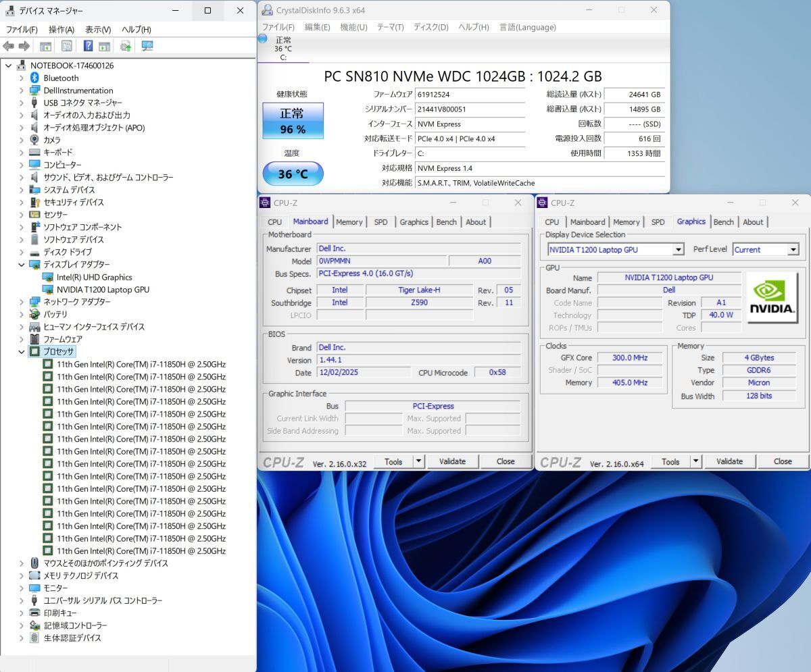The width and height of the screenshot is (811, 672).
Task: Click the ファームウェア value field 61912524
Action: (x=470, y=94)
